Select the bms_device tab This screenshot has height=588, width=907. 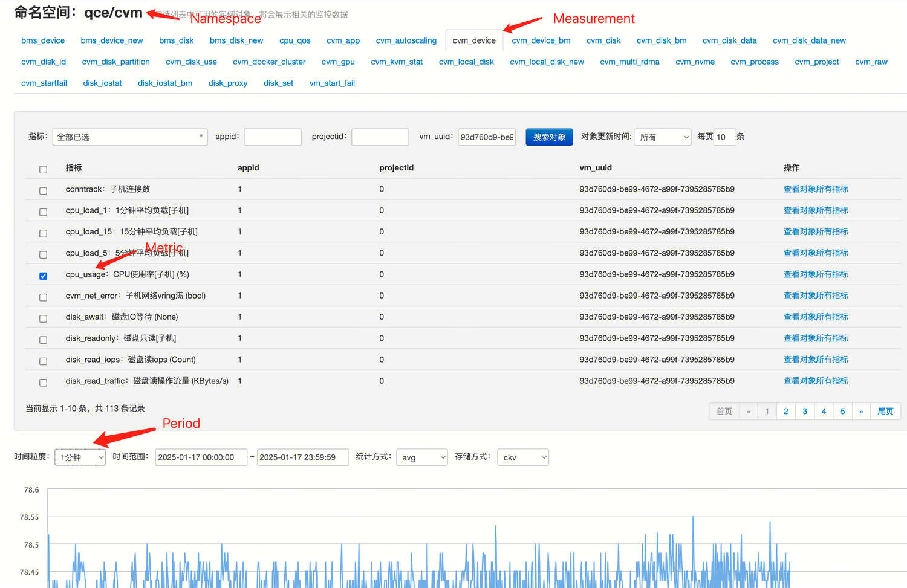[43, 40]
